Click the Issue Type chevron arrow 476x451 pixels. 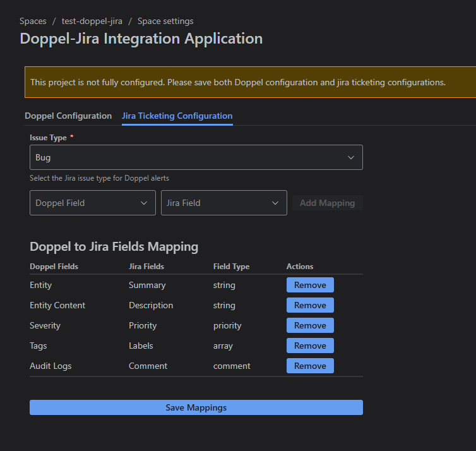pyautogui.click(x=351, y=157)
